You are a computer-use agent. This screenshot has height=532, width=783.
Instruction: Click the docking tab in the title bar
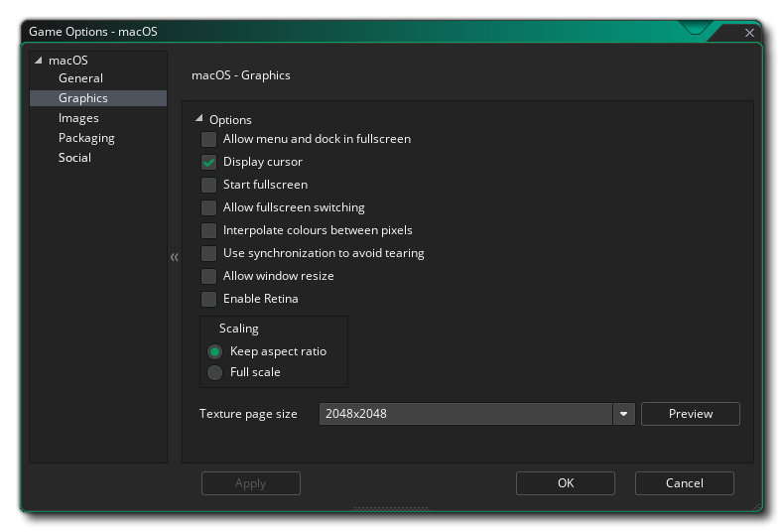click(695, 28)
